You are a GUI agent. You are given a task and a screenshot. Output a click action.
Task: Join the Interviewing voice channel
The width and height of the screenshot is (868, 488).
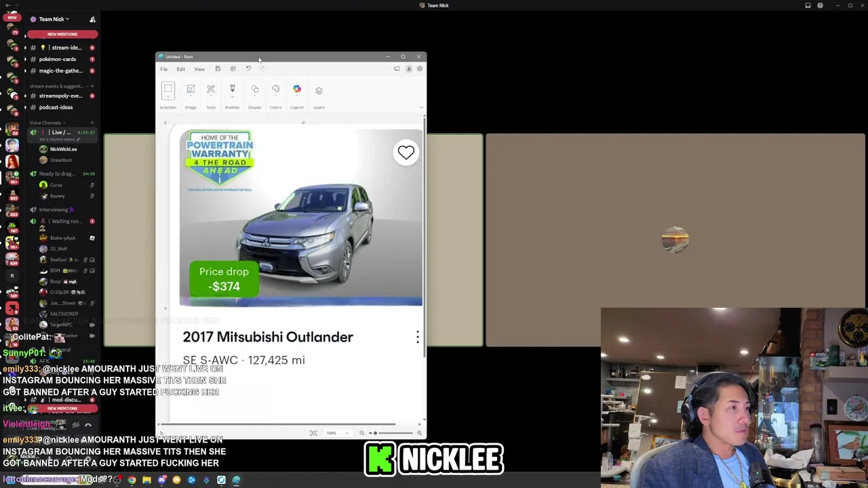point(62,209)
